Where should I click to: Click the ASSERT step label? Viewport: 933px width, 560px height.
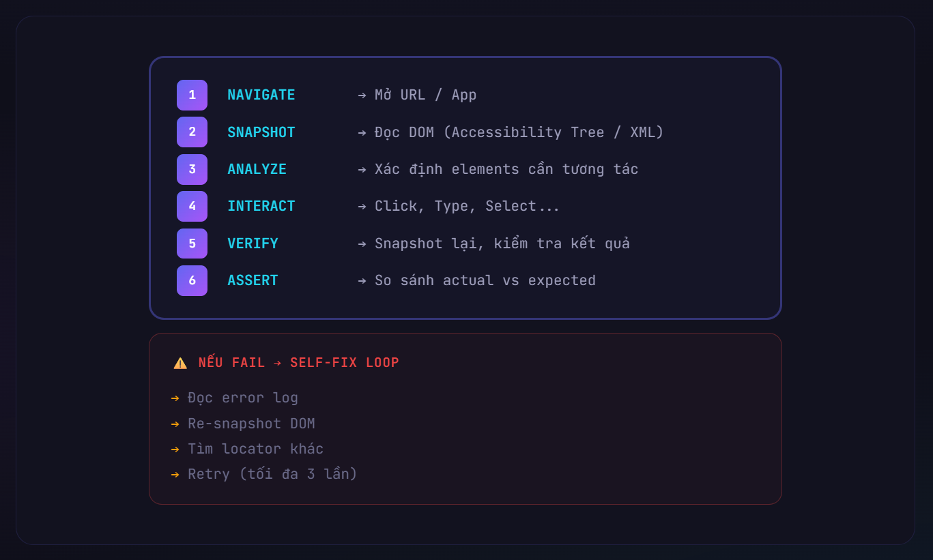[253, 280]
